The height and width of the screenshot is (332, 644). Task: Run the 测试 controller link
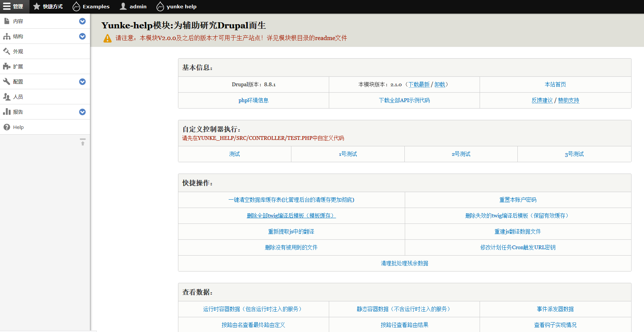234,154
